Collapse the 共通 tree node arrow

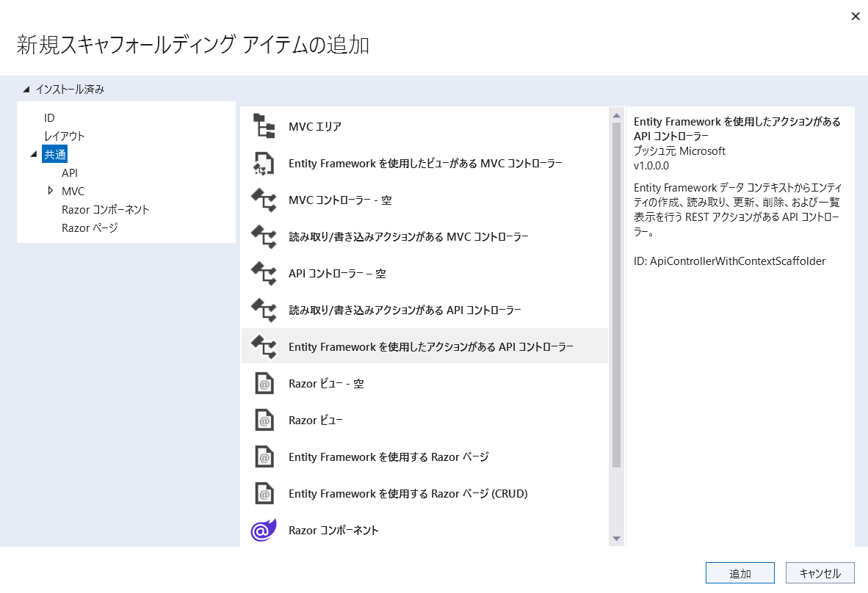33,154
